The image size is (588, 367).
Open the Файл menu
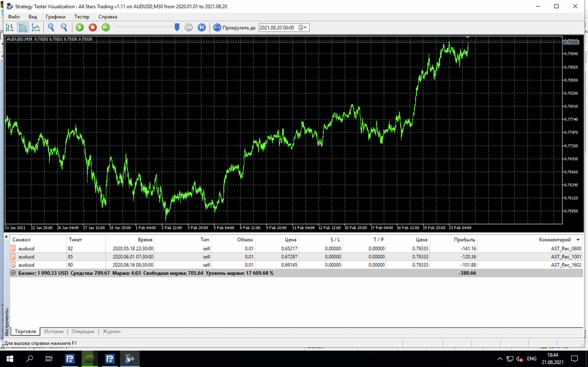14,17
